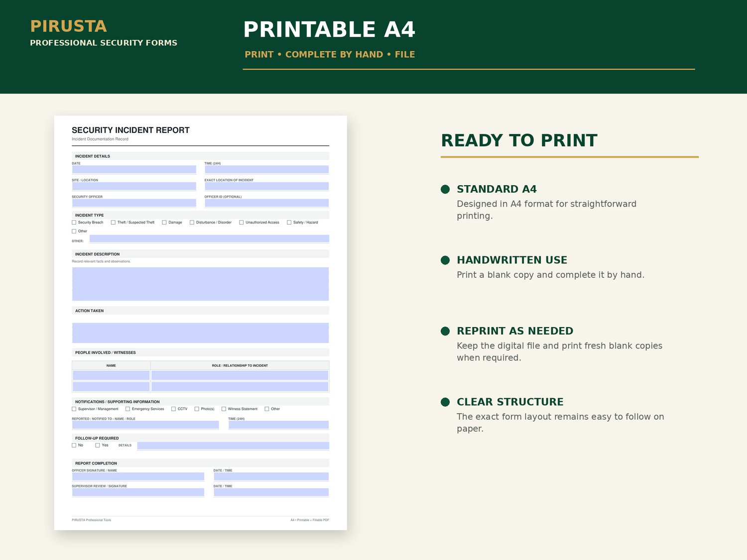This screenshot has width=747, height=560.
Task: Click the Officer Signature / Name field
Action: click(x=138, y=476)
